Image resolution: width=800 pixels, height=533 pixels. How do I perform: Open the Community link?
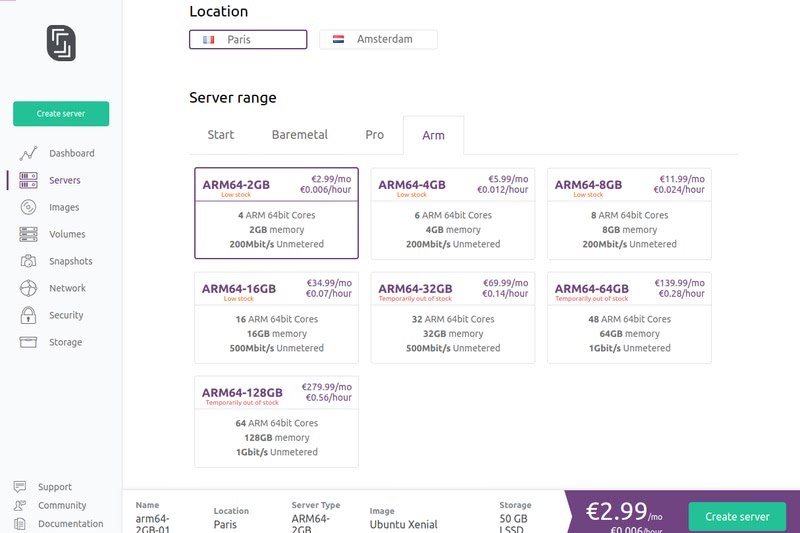(x=62, y=505)
